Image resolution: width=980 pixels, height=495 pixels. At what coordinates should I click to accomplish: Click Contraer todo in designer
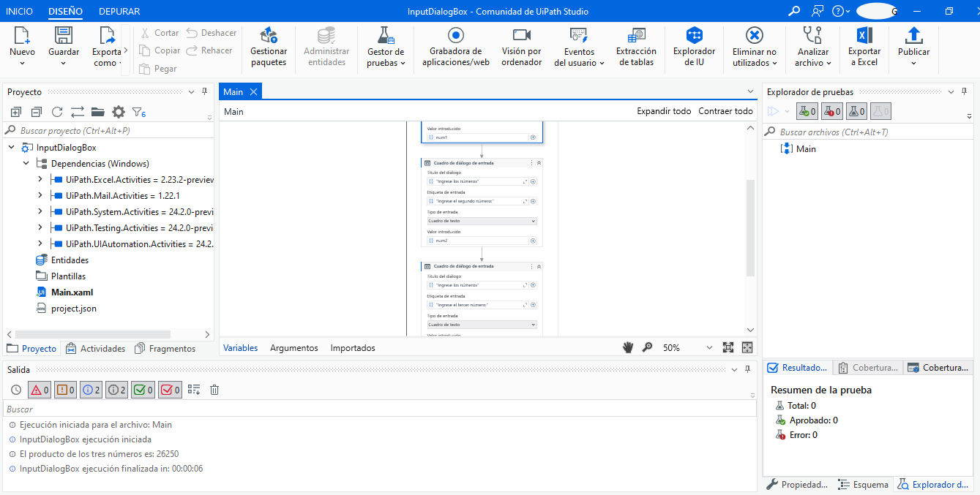[x=725, y=111]
